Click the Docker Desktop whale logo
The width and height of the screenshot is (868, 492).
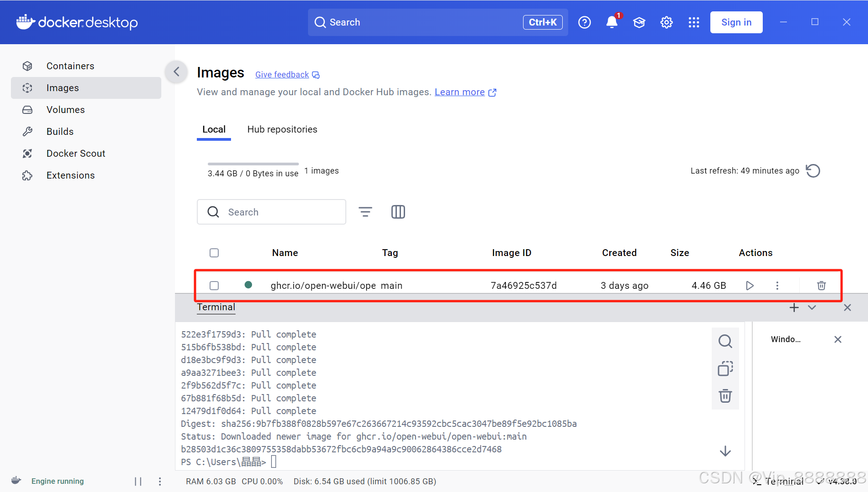[x=77, y=22]
